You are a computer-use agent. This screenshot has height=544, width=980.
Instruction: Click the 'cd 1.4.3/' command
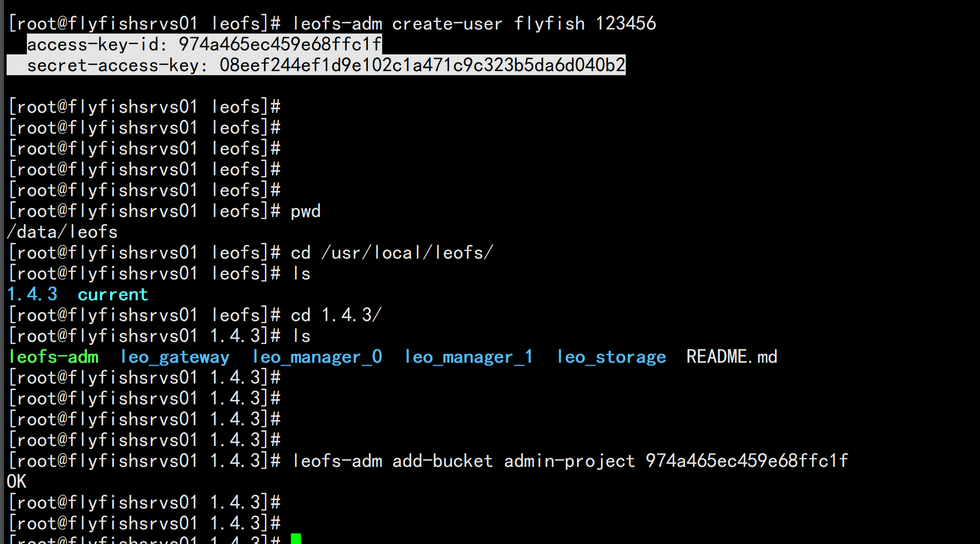click(x=336, y=315)
